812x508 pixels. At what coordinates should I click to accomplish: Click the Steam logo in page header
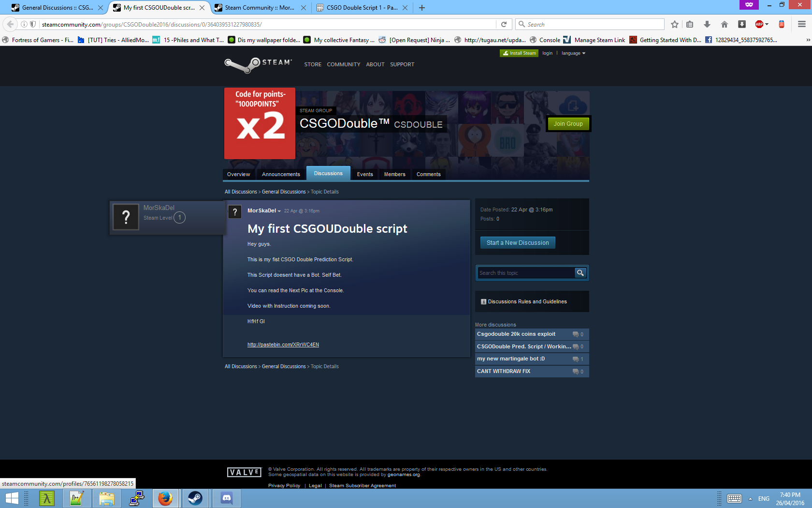click(x=258, y=64)
